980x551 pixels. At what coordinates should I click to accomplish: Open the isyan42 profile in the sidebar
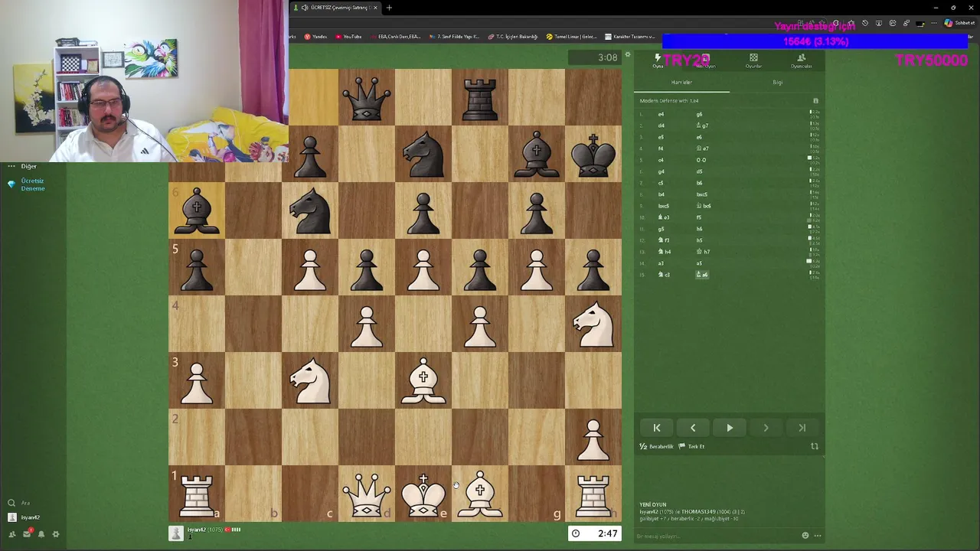(24, 517)
